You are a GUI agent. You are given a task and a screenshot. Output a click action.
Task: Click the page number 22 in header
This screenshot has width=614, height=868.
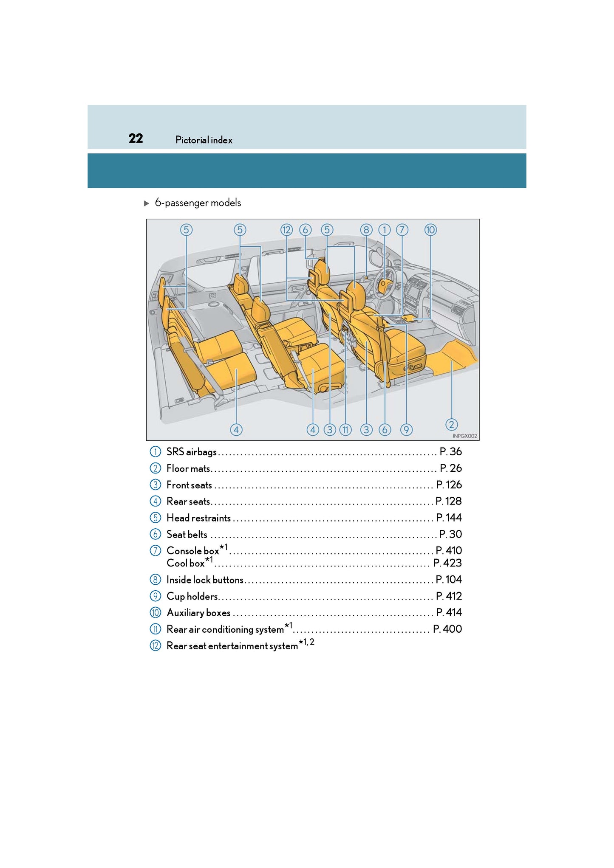click(136, 138)
